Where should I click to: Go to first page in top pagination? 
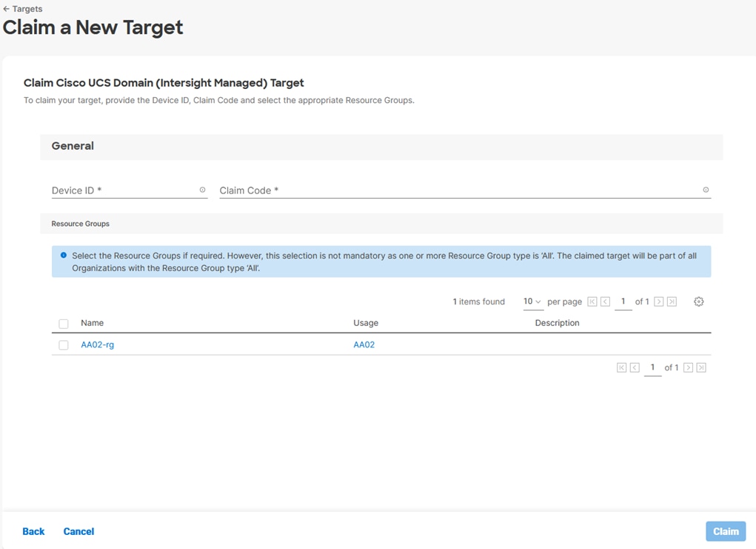tap(592, 302)
